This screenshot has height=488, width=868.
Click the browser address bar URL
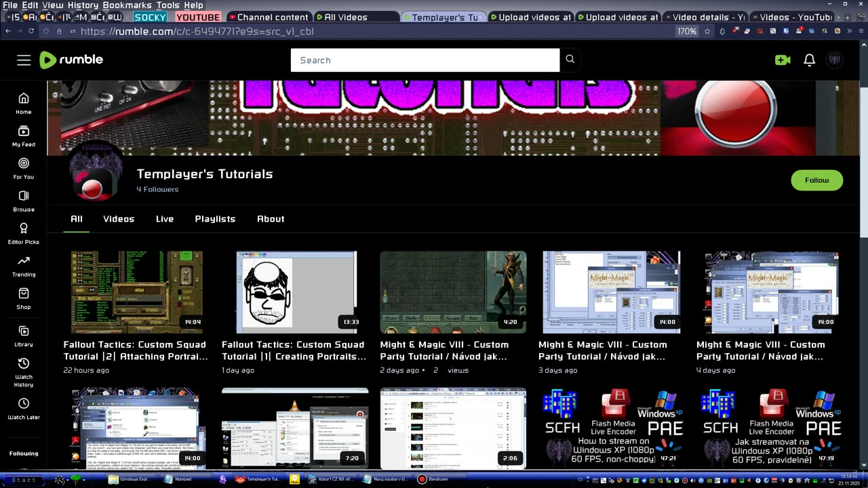197,31
